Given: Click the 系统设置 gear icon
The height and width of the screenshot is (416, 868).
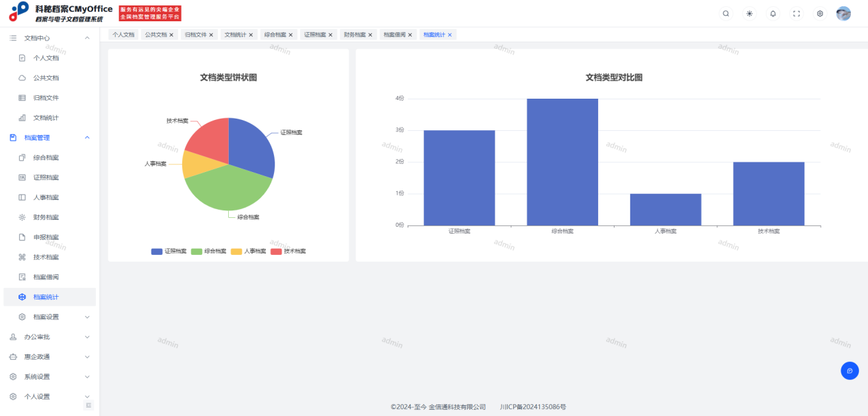Looking at the screenshot, I should pyautogui.click(x=13, y=376).
